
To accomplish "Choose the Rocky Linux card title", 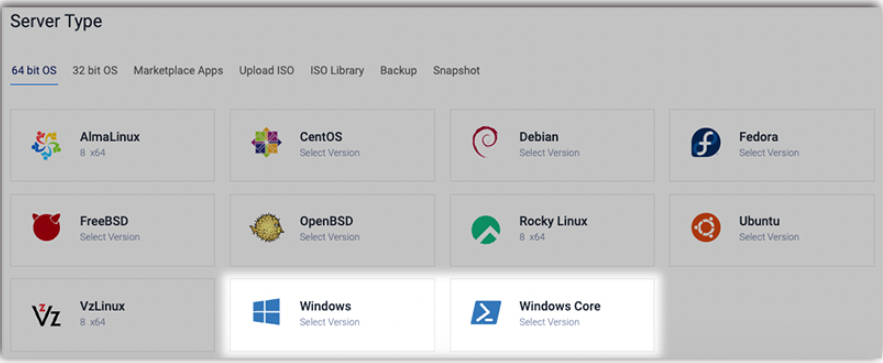I will point(553,221).
